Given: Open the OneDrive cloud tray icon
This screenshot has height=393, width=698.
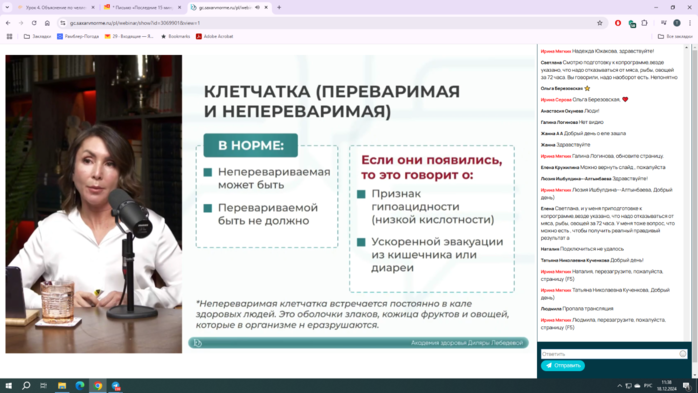Looking at the screenshot, I should 637,386.
